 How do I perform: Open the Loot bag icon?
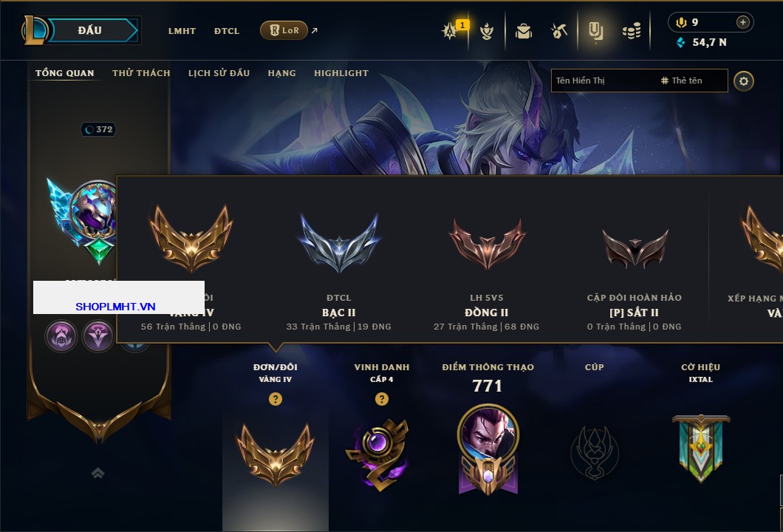(523, 31)
